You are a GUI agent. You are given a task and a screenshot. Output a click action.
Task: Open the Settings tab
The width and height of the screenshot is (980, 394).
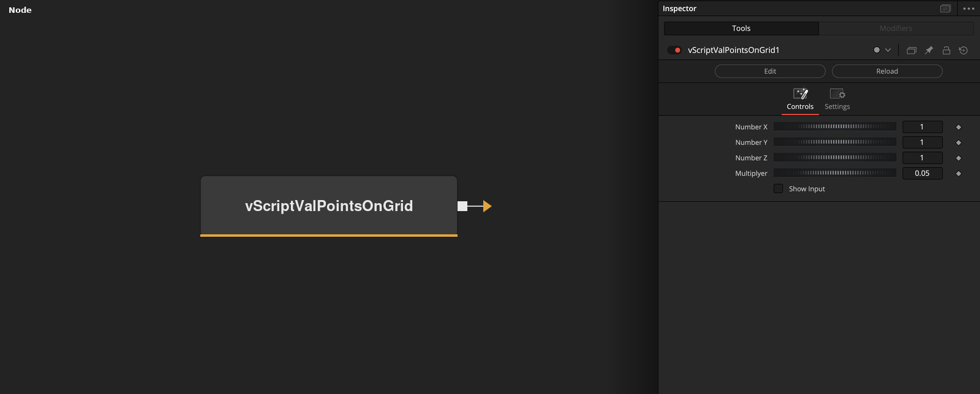pyautogui.click(x=837, y=100)
